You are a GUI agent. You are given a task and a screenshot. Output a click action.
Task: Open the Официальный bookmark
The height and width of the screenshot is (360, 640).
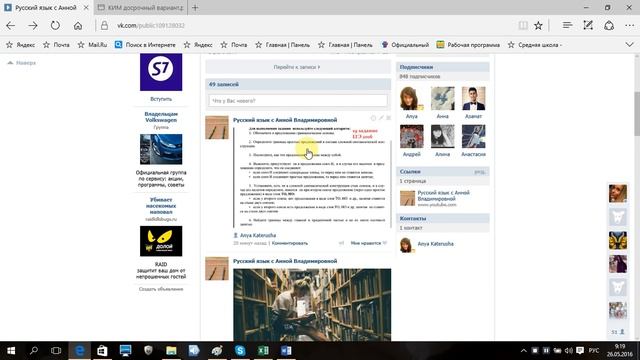[405, 45]
